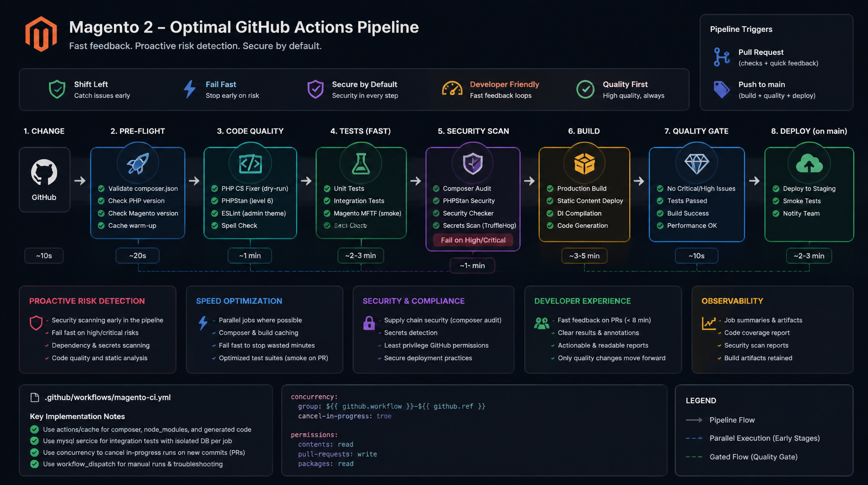Click the Secure by Default purple shield icon
Screen dimensions: 868x485
coord(315,89)
